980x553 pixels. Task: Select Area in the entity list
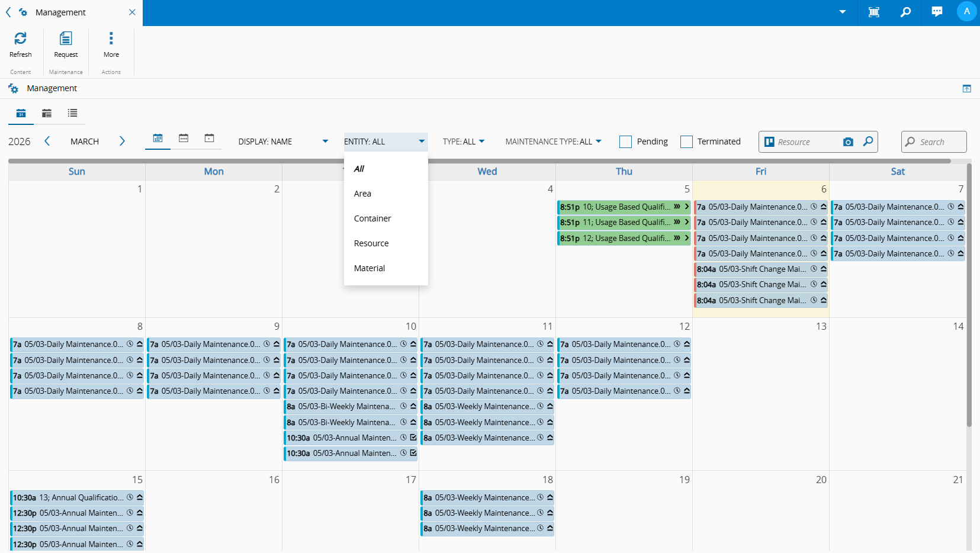385,194
